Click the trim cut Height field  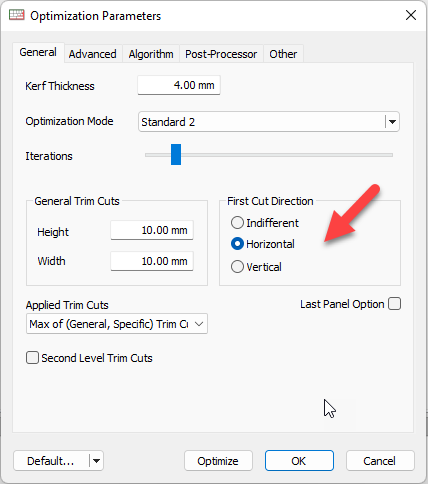click(x=152, y=230)
